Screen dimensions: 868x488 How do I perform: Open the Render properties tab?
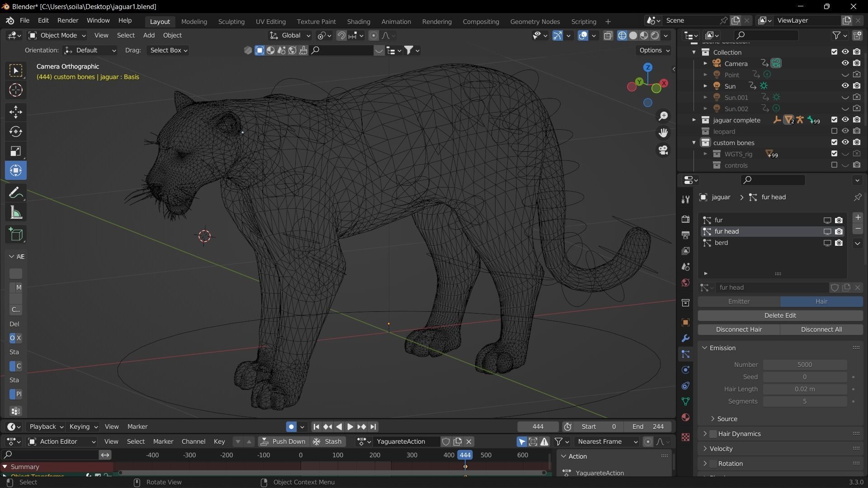tap(685, 219)
